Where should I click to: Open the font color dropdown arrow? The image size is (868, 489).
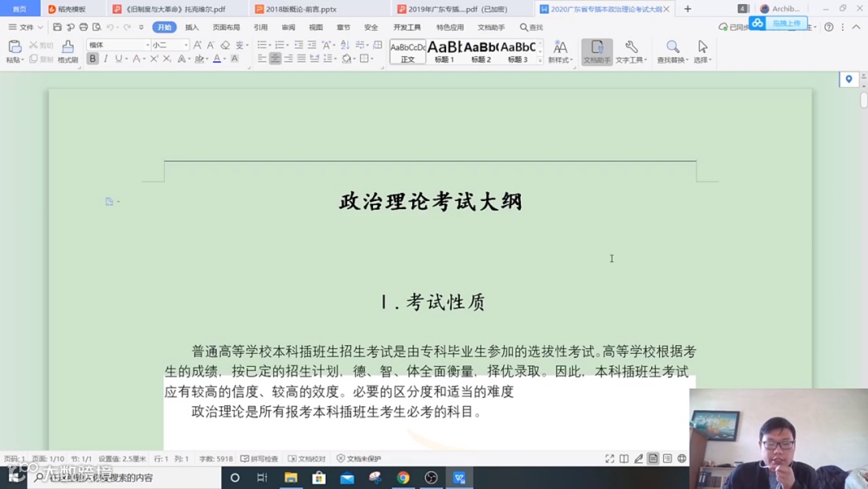click(223, 60)
